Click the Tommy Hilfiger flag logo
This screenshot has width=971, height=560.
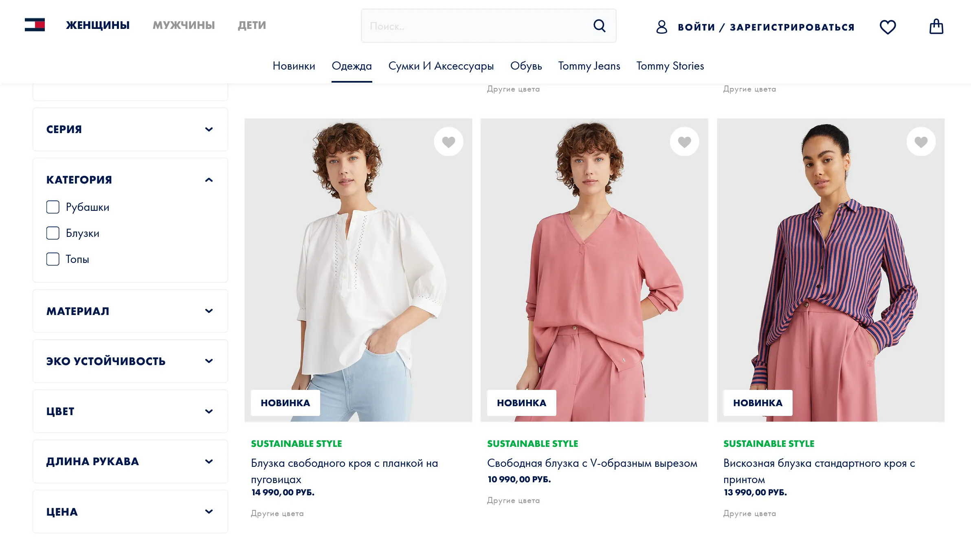pyautogui.click(x=35, y=25)
